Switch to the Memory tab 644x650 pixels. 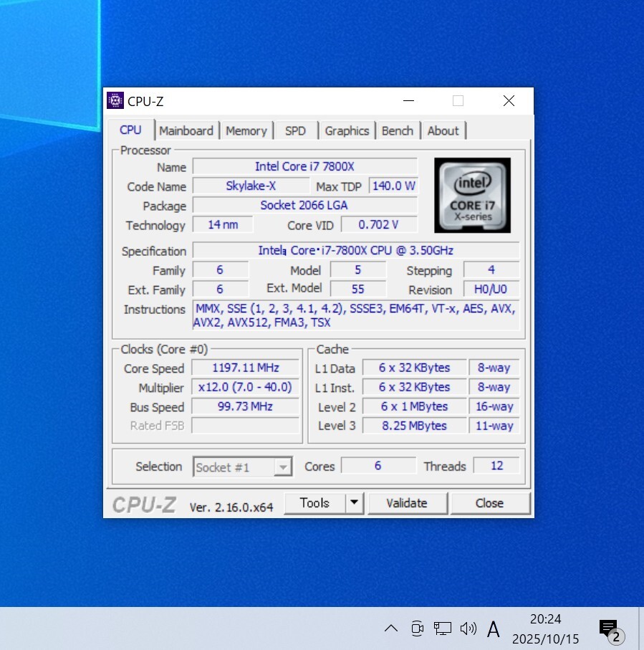click(x=246, y=131)
